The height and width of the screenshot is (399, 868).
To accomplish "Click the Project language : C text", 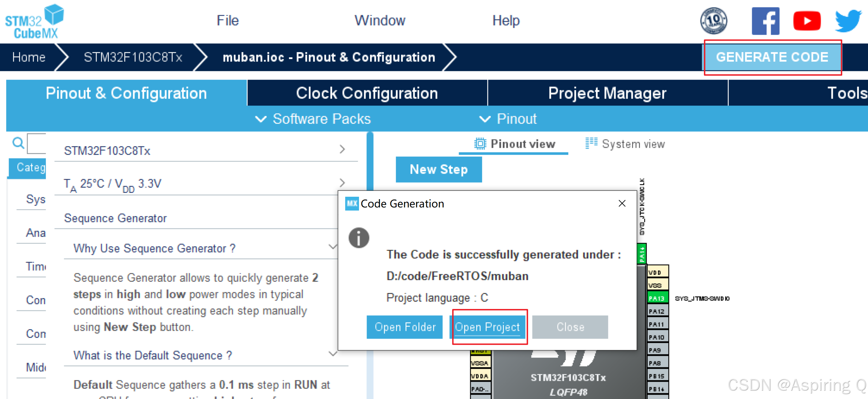I will point(437,298).
